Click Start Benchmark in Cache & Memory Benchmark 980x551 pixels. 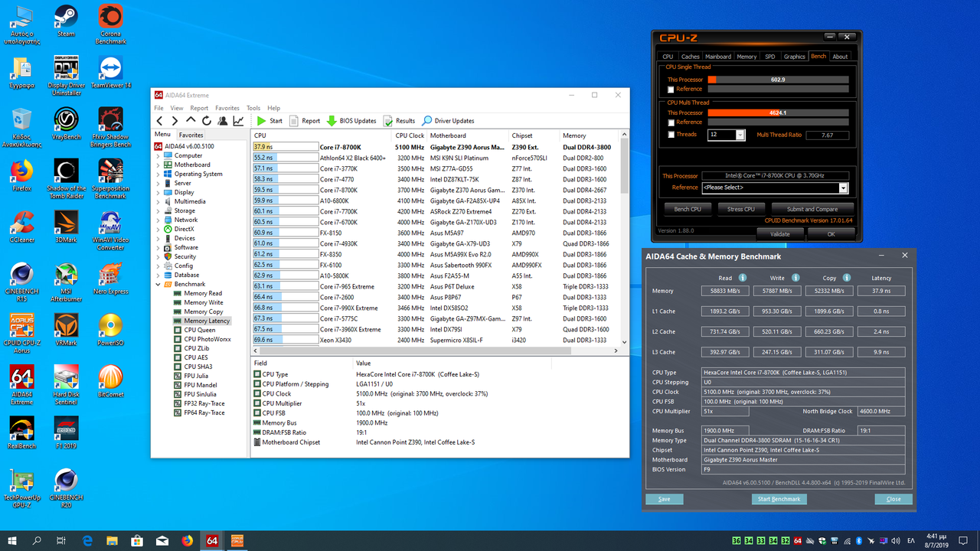[779, 499]
